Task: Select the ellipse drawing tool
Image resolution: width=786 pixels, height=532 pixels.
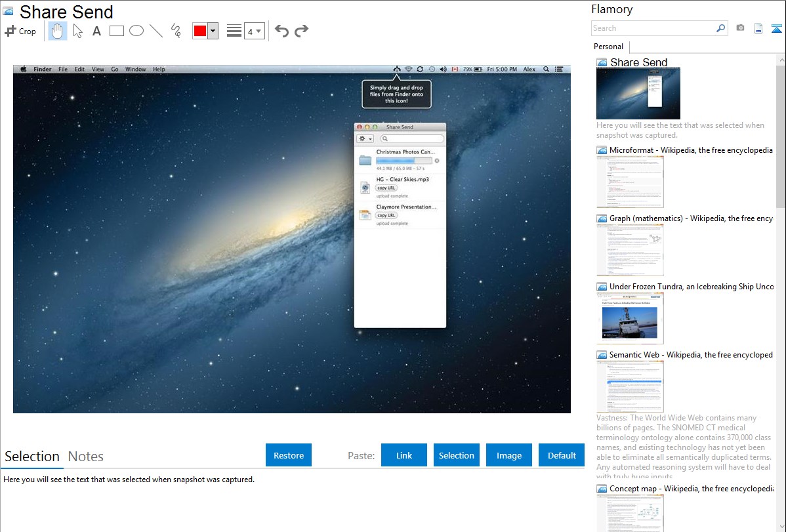Action: pyautogui.click(x=136, y=31)
